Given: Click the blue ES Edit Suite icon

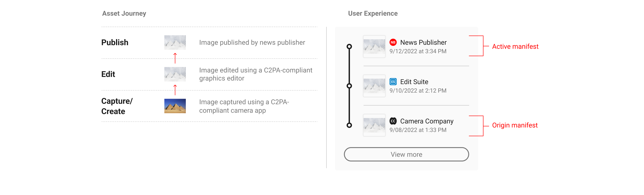Looking at the screenshot, I should [x=393, y=82].
